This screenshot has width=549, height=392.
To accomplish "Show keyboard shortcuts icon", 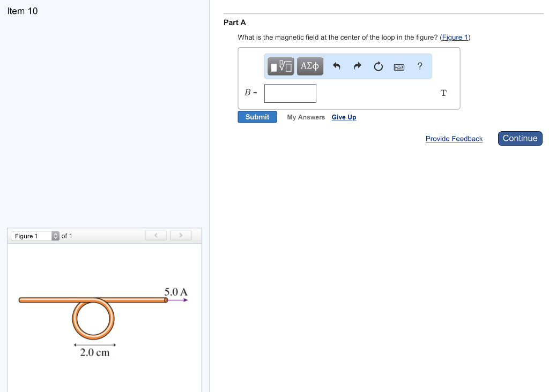I will point(399,67).
